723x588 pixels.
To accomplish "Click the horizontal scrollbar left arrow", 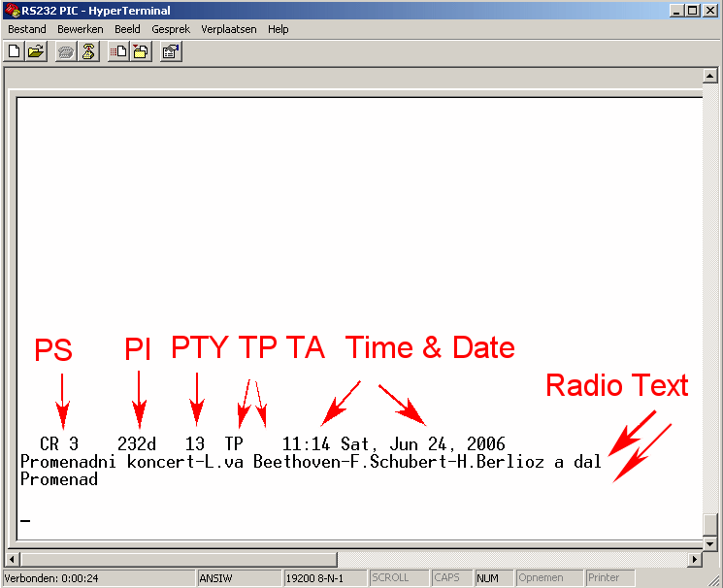I will (x=13, y=560).
